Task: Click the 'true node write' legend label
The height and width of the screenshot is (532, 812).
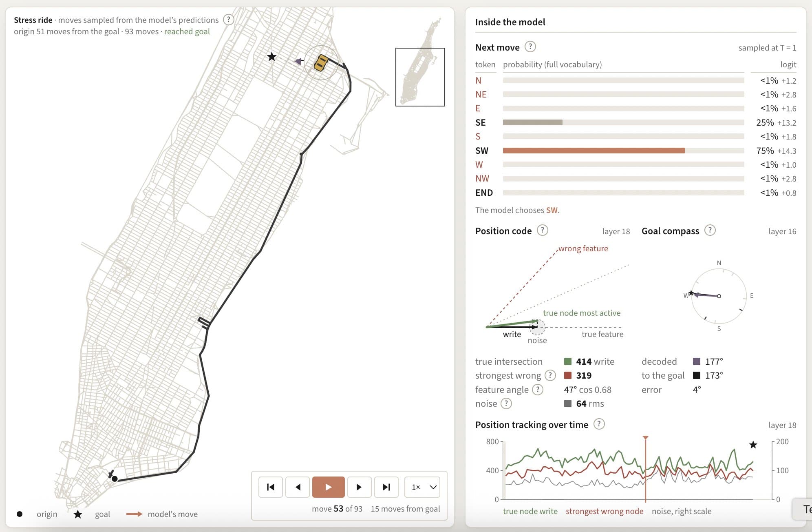Action: coord(530,511)
